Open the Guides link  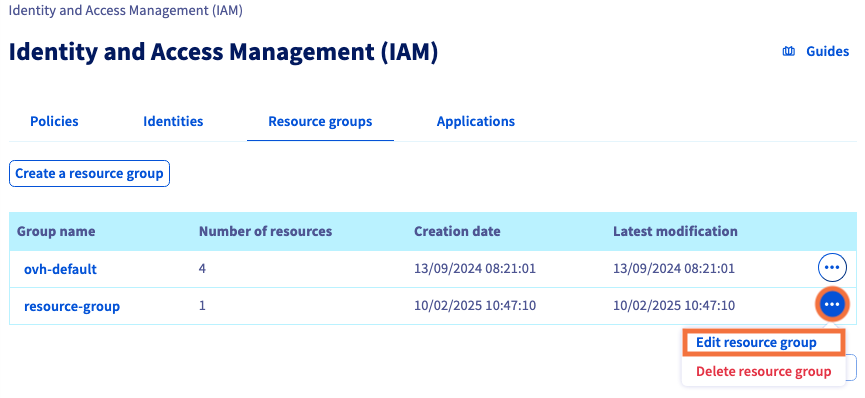(827, 52)
